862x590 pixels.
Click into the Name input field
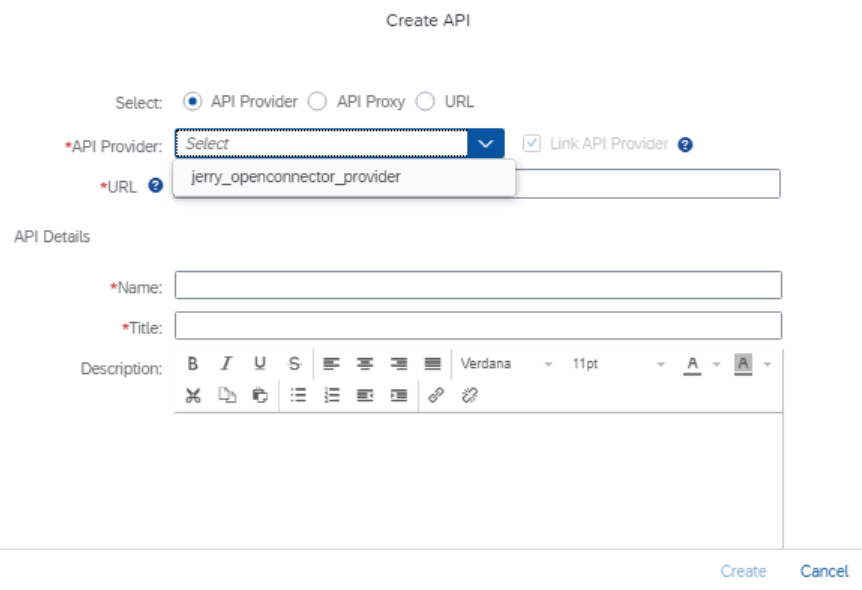click(x=478, y=285)
